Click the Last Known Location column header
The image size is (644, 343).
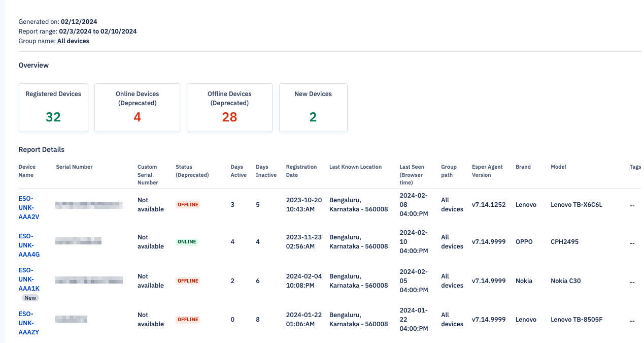point(355,167)
